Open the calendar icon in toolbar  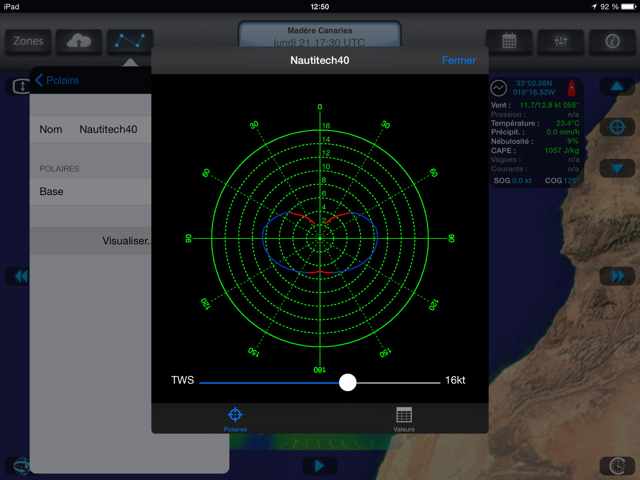(x=509, y=41)
